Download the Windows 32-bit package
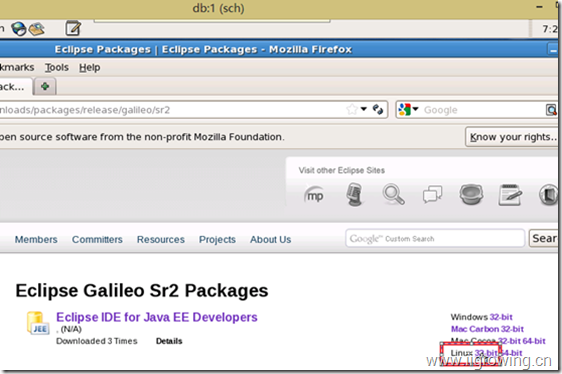 (x=501, y=317)
